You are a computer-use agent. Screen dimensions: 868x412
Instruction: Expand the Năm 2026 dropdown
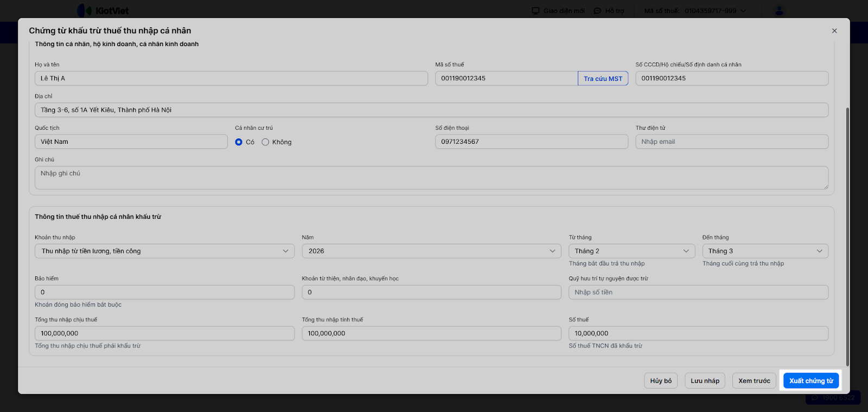(431, 251)
